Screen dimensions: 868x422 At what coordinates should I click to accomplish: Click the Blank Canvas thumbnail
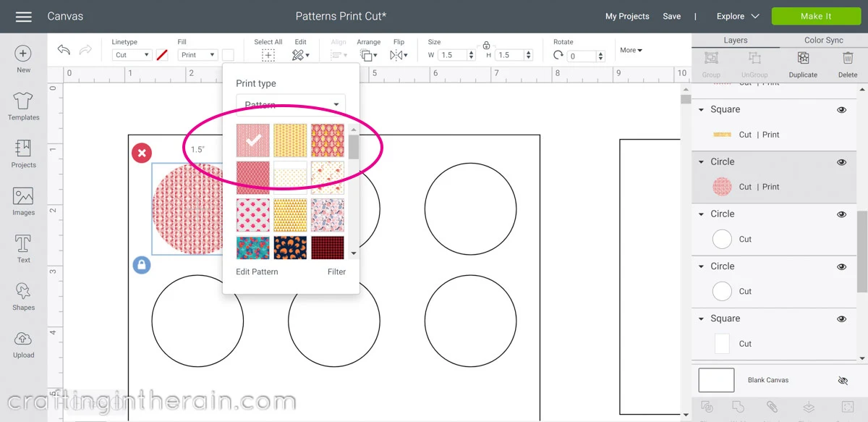pyautogui.click(x=716, y=380)
